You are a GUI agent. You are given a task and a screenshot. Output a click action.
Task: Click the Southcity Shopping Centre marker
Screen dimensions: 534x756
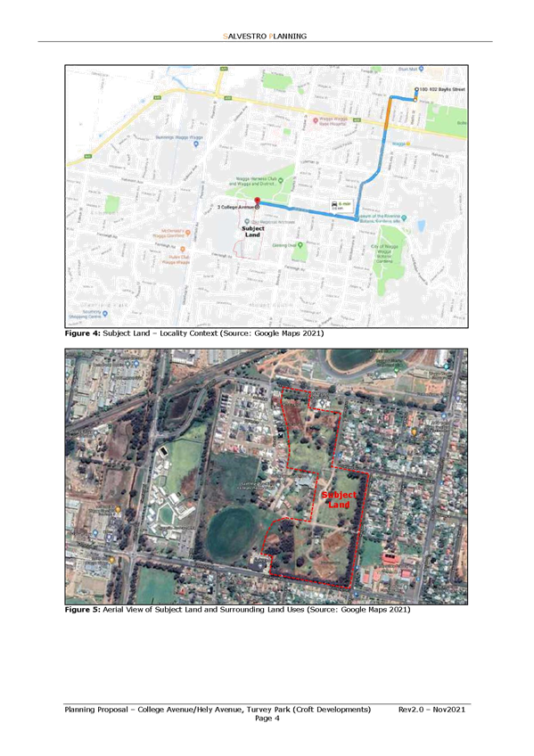105,314
